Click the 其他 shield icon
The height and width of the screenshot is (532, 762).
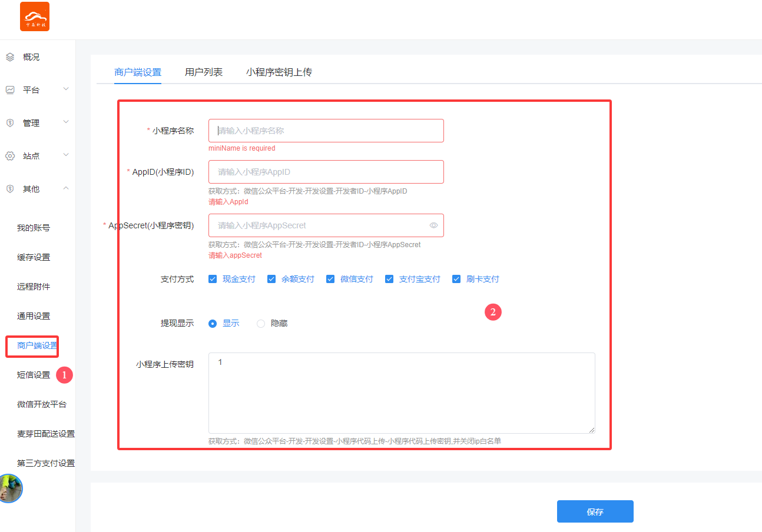(10, 189)
